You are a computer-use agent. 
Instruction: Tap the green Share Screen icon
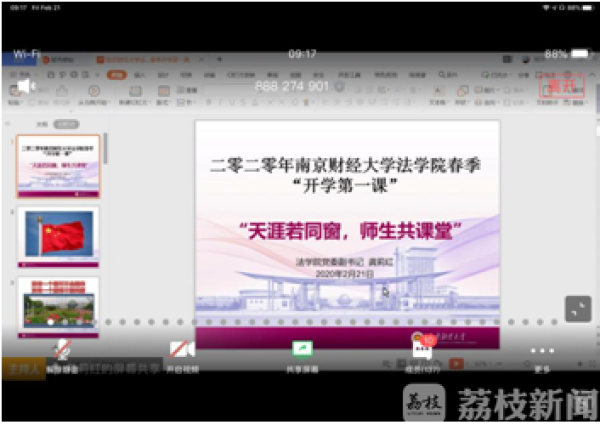301,349
